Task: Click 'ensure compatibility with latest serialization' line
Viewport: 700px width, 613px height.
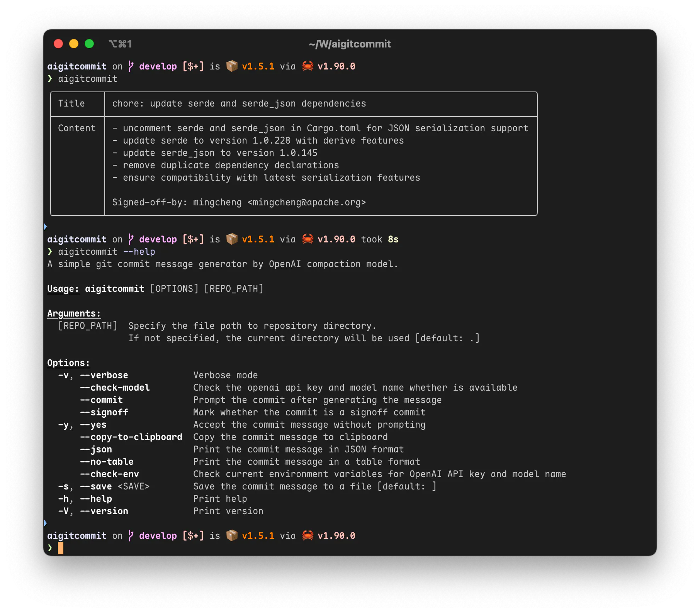Action: (266, 178)
